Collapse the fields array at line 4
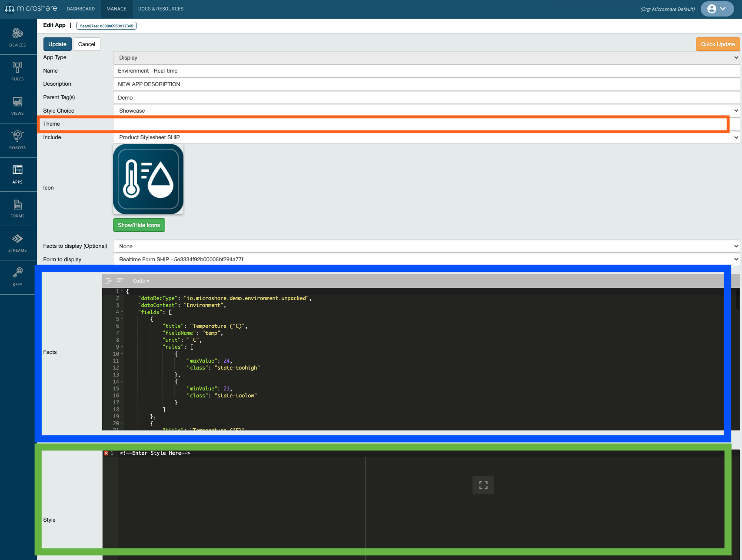 click(122, 312)
